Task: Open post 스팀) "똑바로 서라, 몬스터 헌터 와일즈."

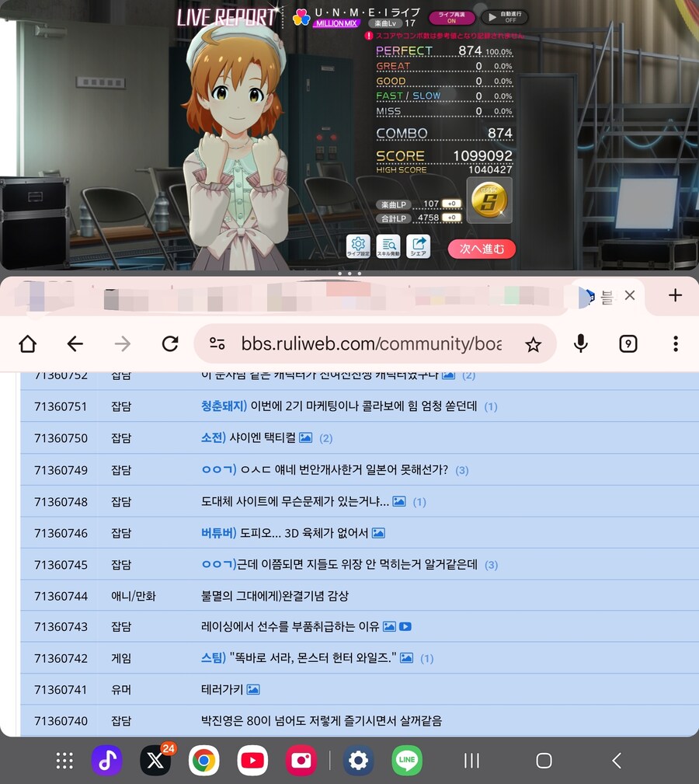Action: [299, 658]
